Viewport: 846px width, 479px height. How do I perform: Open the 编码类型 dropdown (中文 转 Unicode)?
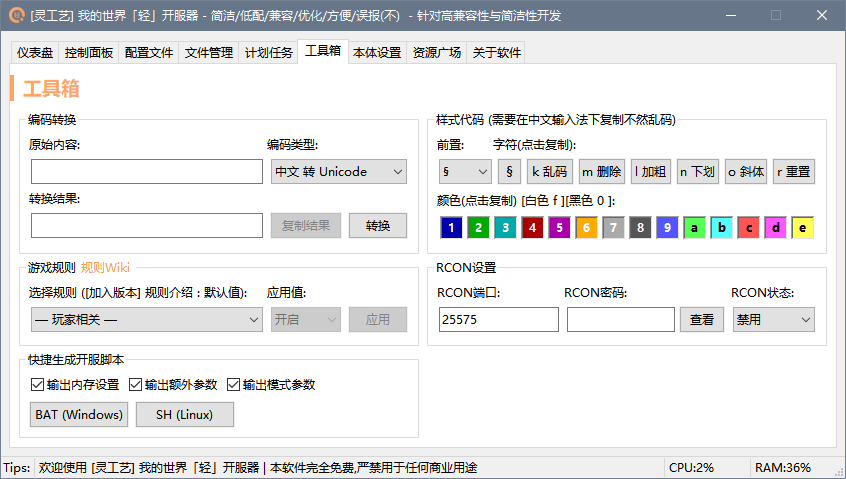click(x=339, y=172)
